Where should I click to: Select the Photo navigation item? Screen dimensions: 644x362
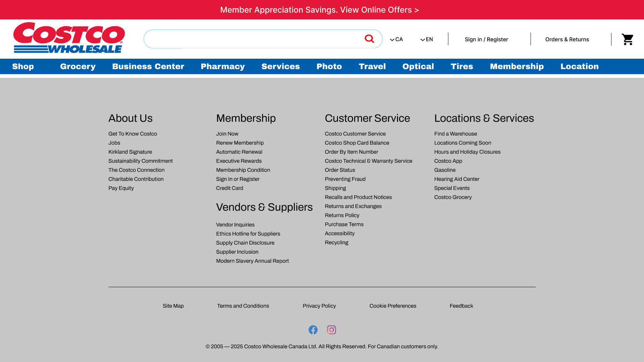329,66
